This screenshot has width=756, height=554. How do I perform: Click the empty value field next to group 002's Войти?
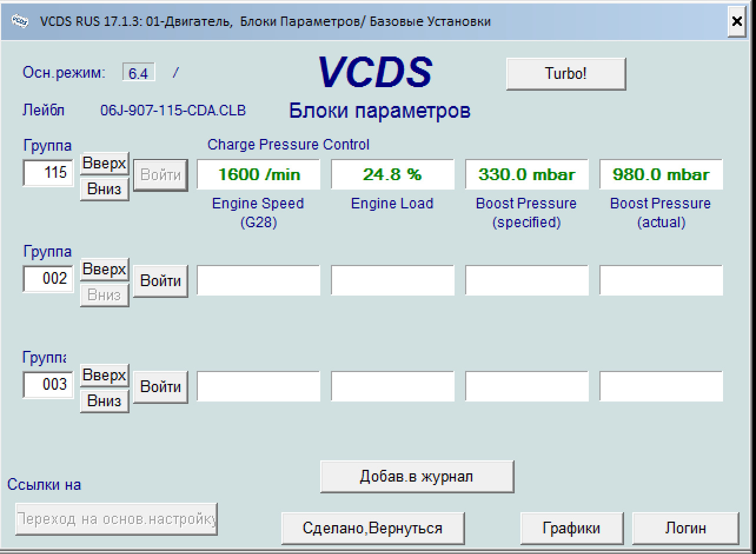258,280
